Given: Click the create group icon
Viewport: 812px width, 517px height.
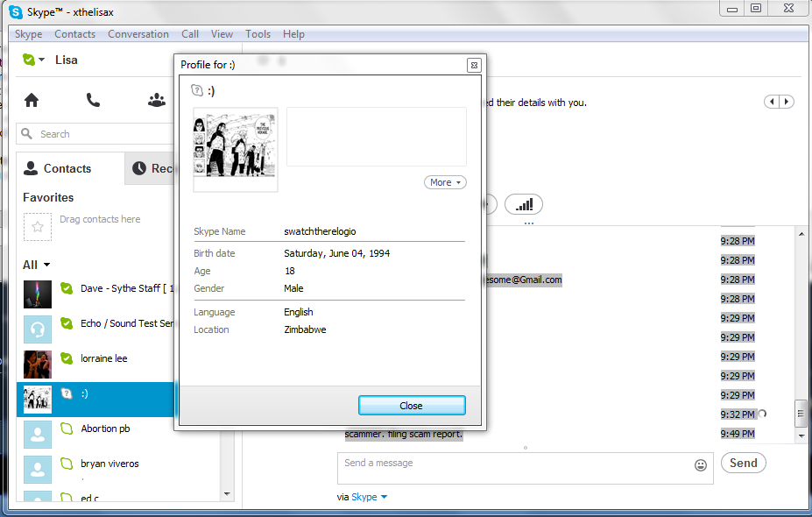Looking at the screenshot, I should [157, 100].
